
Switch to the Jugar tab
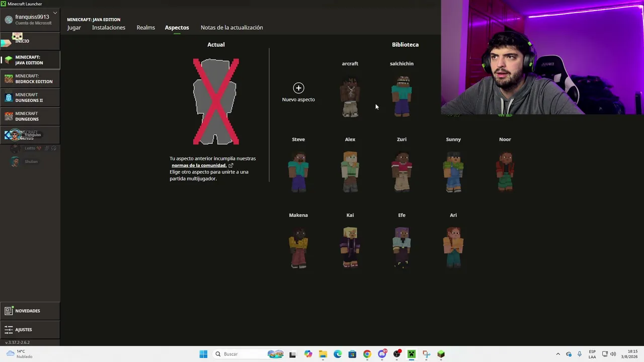[x=74, y=28]
